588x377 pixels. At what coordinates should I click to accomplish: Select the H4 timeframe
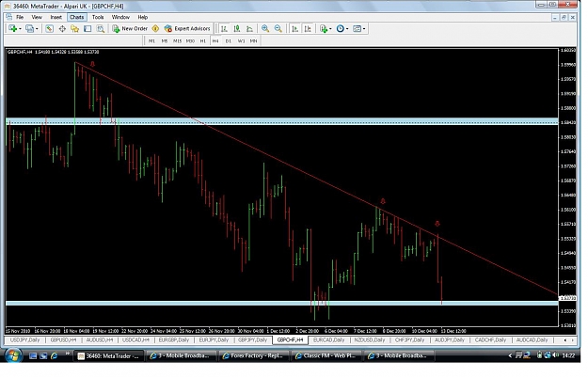[x=215, y=40]
